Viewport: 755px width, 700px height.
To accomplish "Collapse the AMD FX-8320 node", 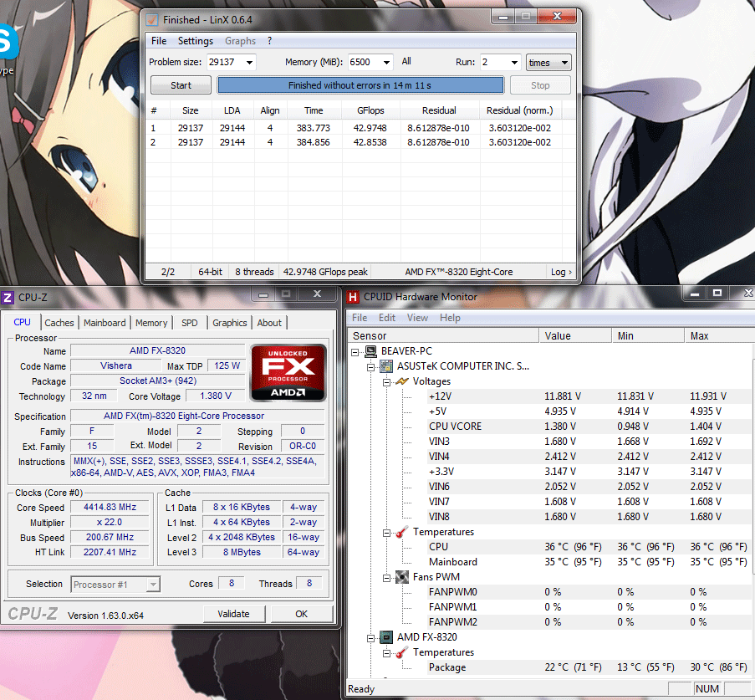I will click(370, 638).
